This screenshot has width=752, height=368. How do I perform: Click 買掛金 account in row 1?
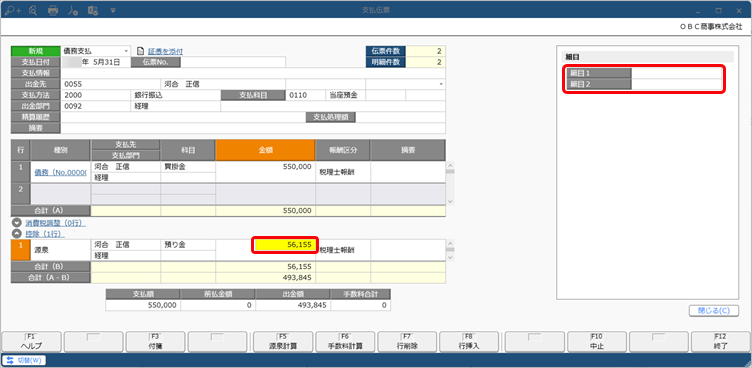tap(174, 167)
